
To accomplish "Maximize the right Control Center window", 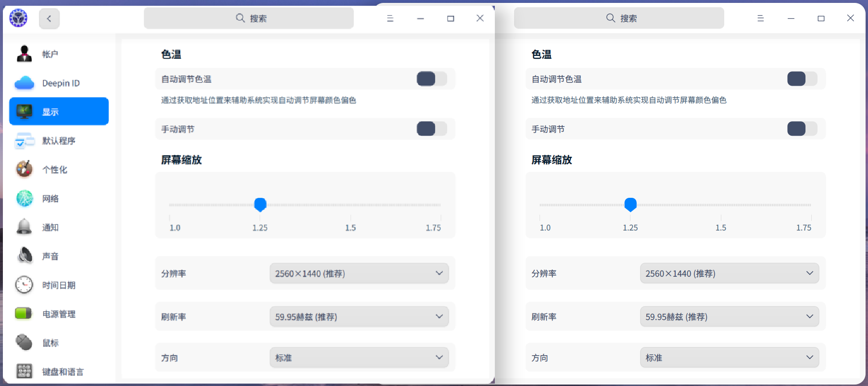I will [821, 18].
